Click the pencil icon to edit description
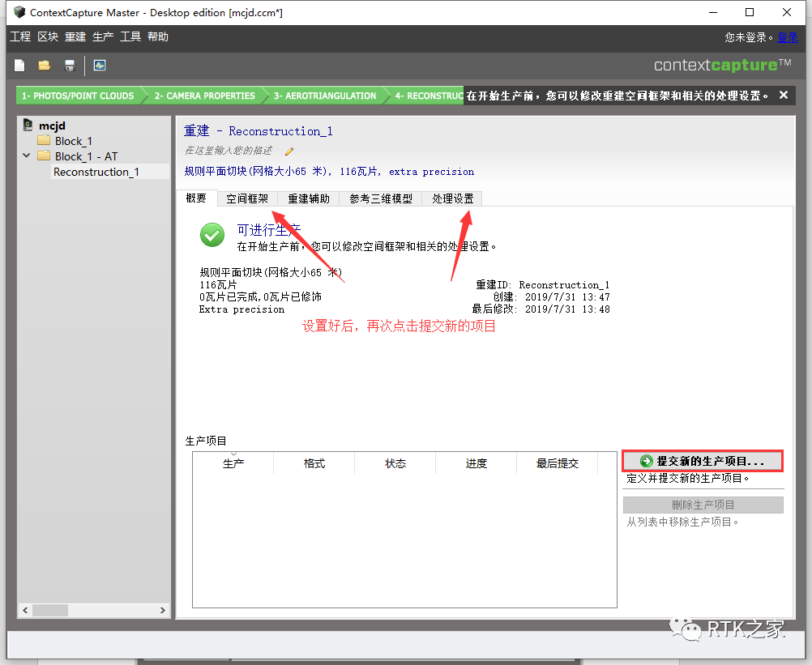Image resolution: width=812 pixels, height=665 pixels. coord(289,151)
